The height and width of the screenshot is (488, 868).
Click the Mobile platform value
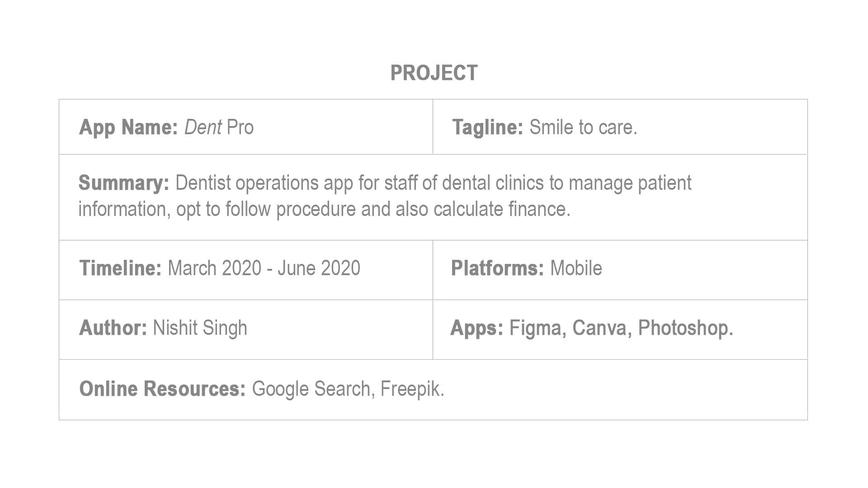point(576,268)
